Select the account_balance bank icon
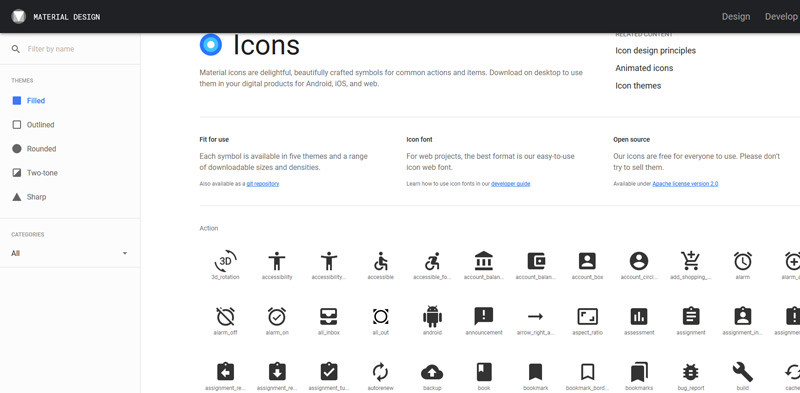800x393 pixels. click(484, 261)
